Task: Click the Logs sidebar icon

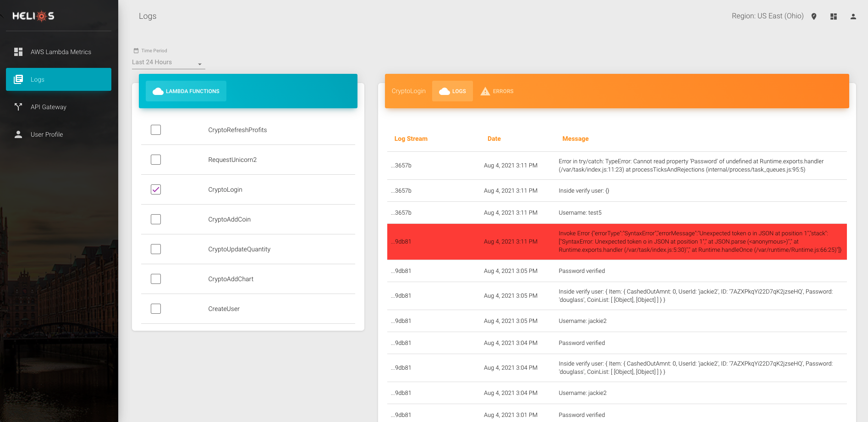Action: pyautogui.click(x=18, y=79)
